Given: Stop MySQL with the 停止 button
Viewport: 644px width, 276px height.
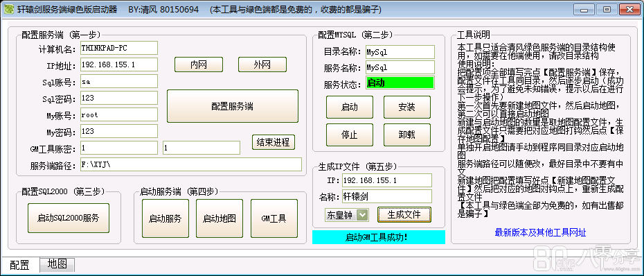Looking at the screenshot, I should point(350,135).
